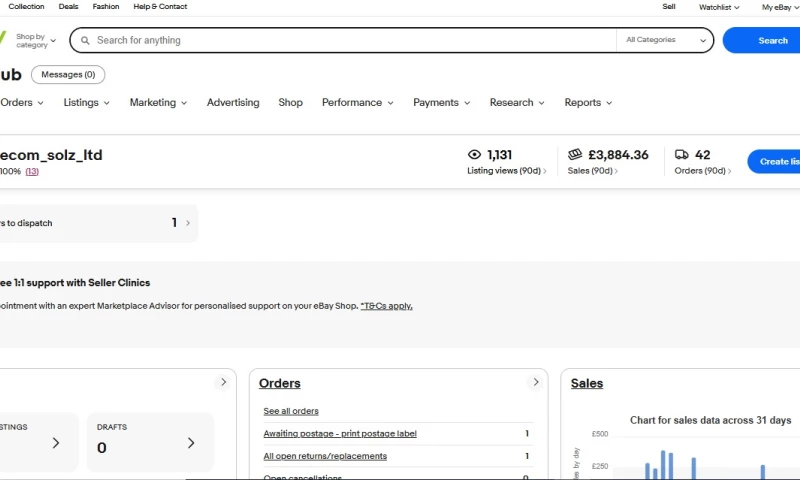Open the Sales card heading
The height and width of the screenshot is (480, 800).
(x=587, y=383)
